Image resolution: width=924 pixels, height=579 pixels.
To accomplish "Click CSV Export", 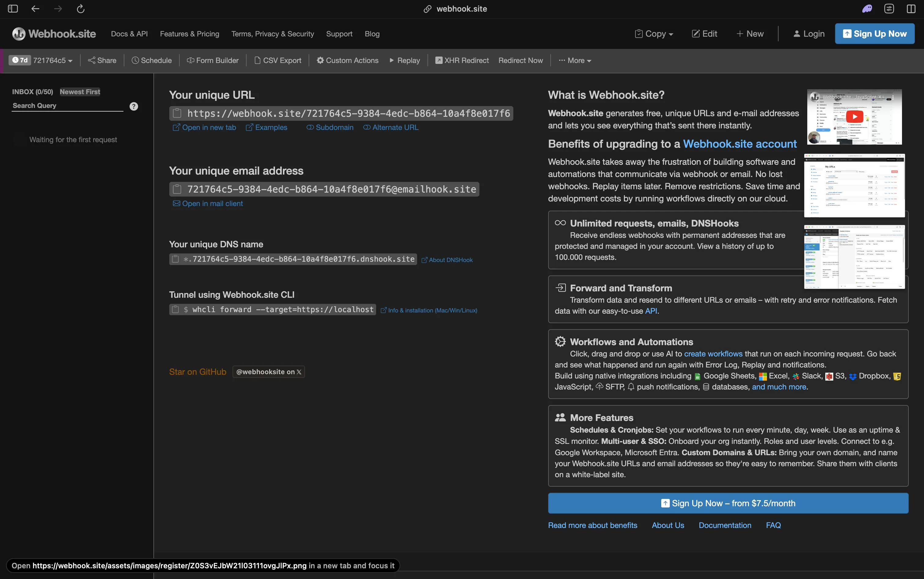I will click(x=278, y=61).
